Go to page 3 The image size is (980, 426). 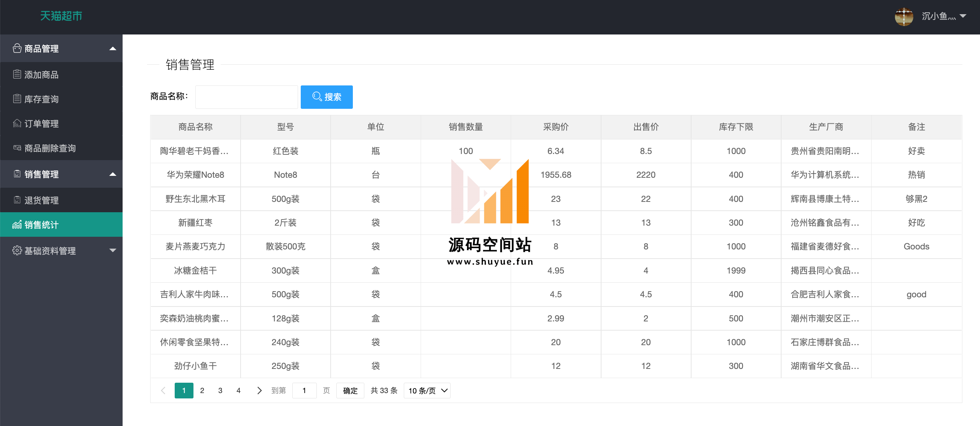[x=220, y=390]
